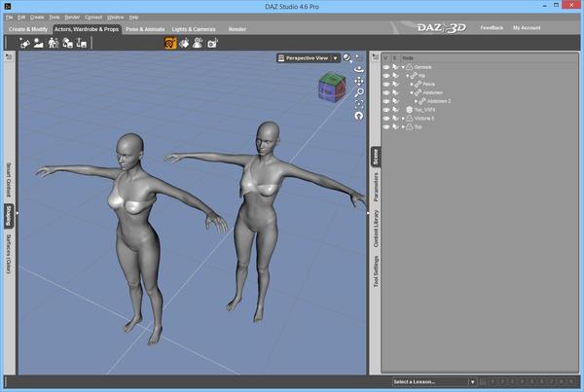Click the orbit camera viewport control
Viewport: 584px width, 392px height.
point(359,69)
